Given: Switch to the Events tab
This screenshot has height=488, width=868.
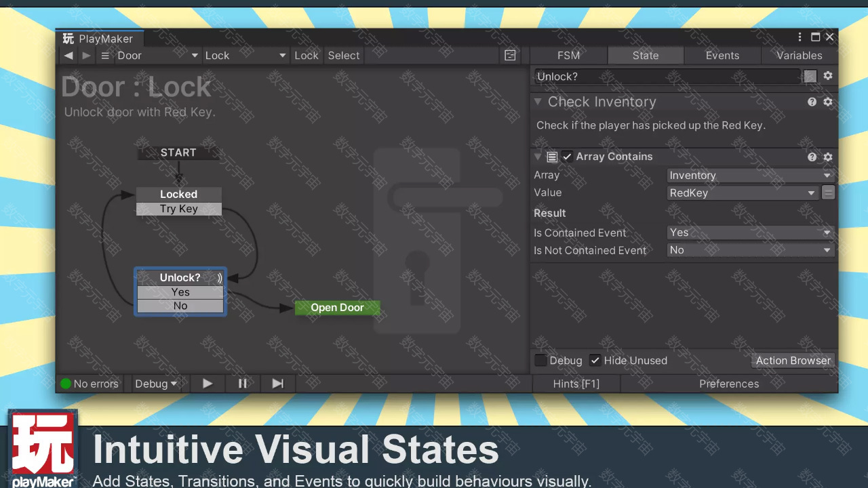Looking at the screenshot, I should [722, 56].
